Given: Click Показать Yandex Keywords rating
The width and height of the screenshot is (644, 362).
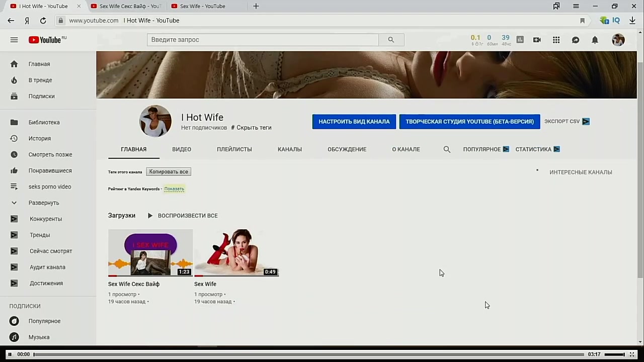Looking at the screenshot, I should pyautogui.click(x=174, y=189).
